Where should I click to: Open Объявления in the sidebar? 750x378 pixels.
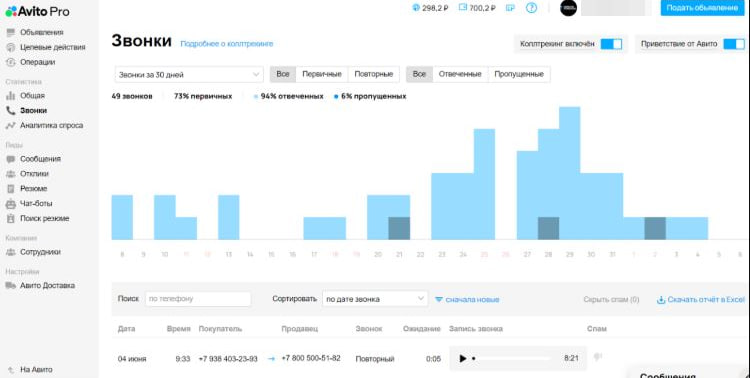[x=42, y=33]
